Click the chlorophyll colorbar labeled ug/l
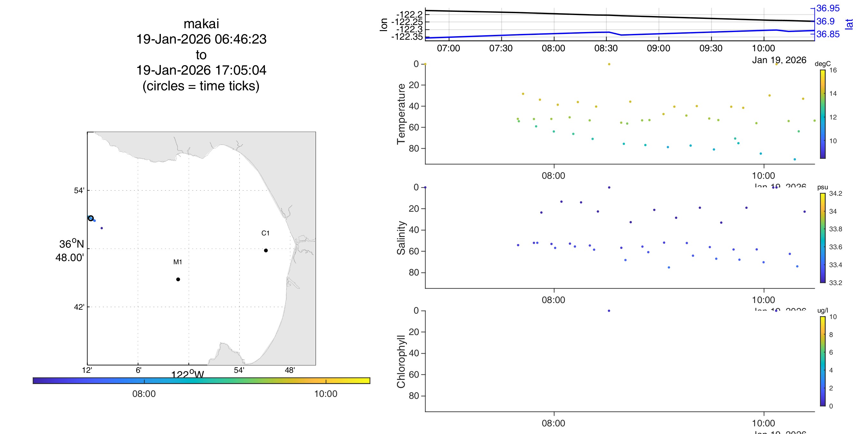Viewport: 868px width, 434px height. click(823, 361)
